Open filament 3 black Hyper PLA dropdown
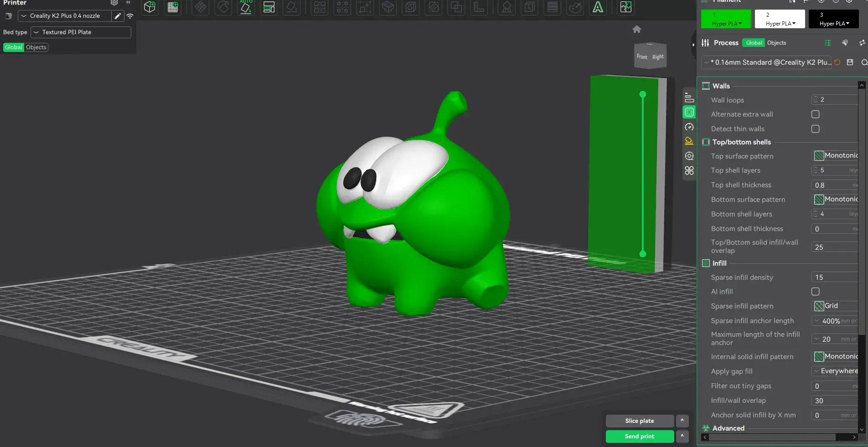Screen dimensions: 868x447 point(834,19)
